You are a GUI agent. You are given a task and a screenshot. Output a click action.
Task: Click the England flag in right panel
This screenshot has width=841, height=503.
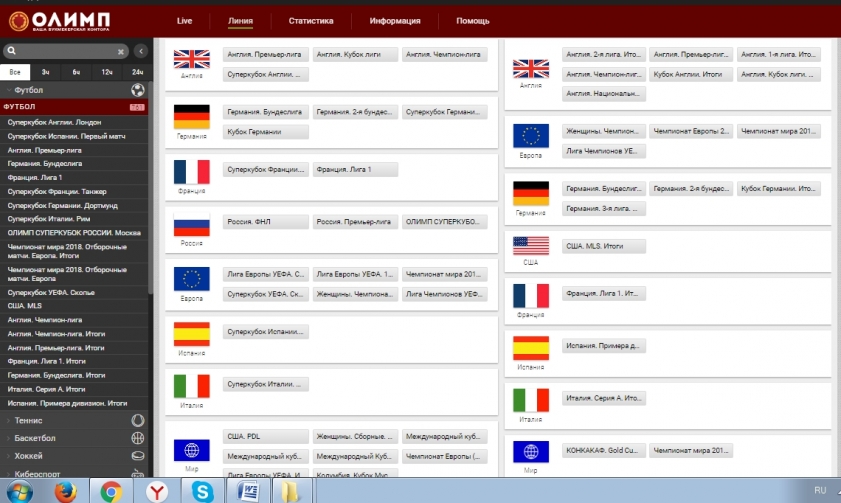coord(530,69)
